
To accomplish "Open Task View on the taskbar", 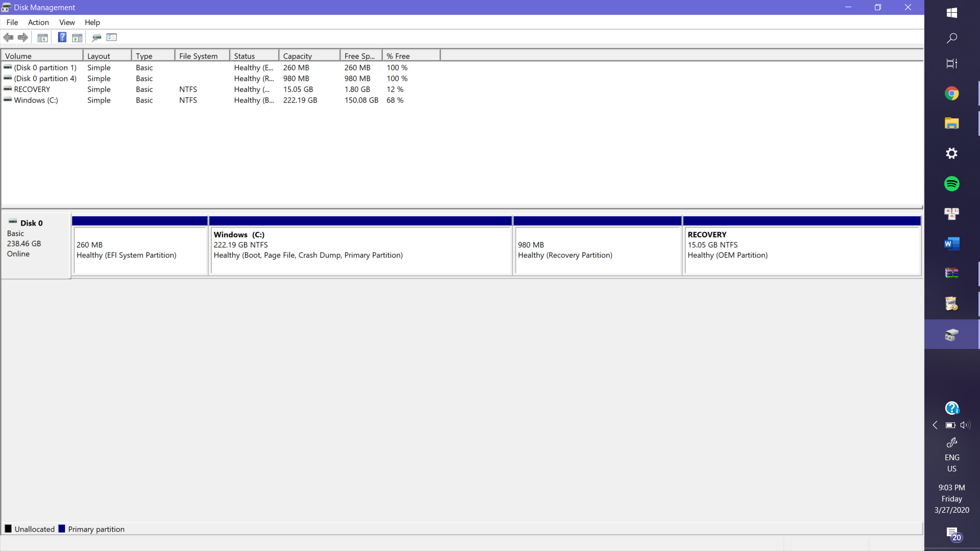I will click(x=952, y=64).
